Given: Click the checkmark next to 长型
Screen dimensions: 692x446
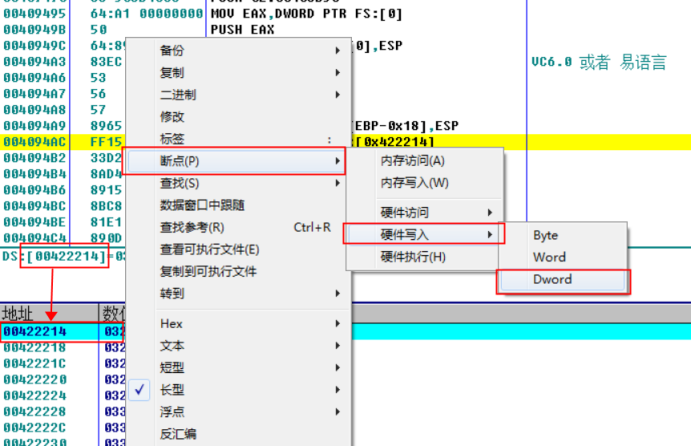Looking at the screenshot, I should [139, 390].
